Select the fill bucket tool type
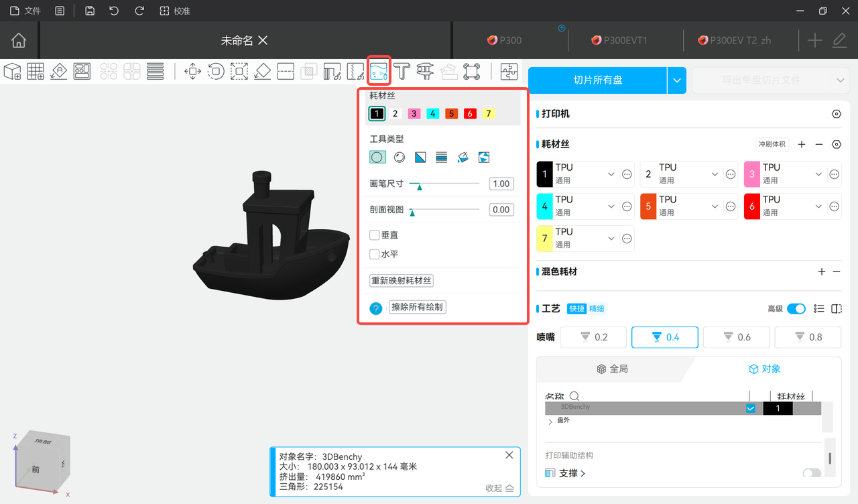The height and width of the screenshot is (504, 858). [463, 157]
